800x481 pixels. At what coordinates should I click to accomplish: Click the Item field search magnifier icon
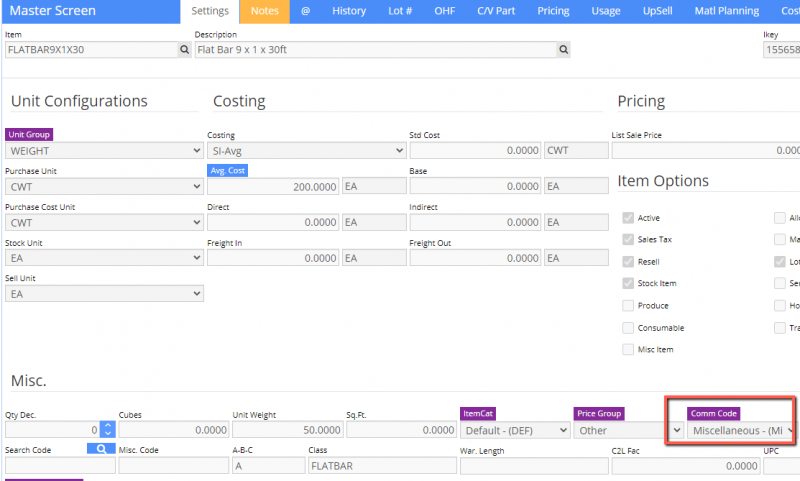click(184, 49)
